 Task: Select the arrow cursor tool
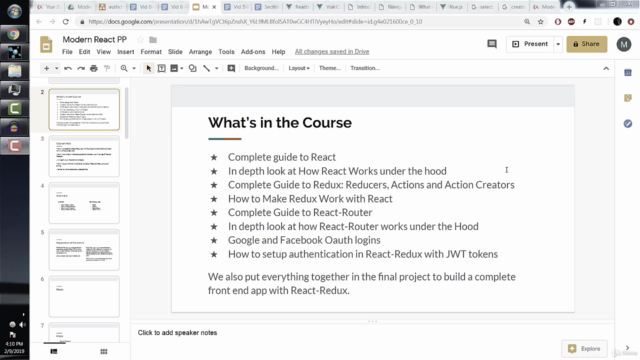[149, 68]
